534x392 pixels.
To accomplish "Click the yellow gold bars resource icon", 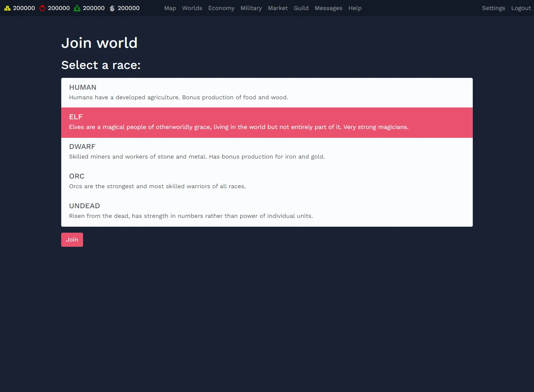I will (x=7, y=8).
